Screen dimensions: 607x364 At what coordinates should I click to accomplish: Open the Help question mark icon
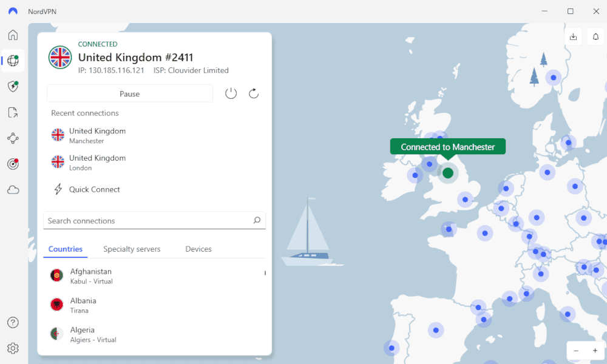pos(13,322)
